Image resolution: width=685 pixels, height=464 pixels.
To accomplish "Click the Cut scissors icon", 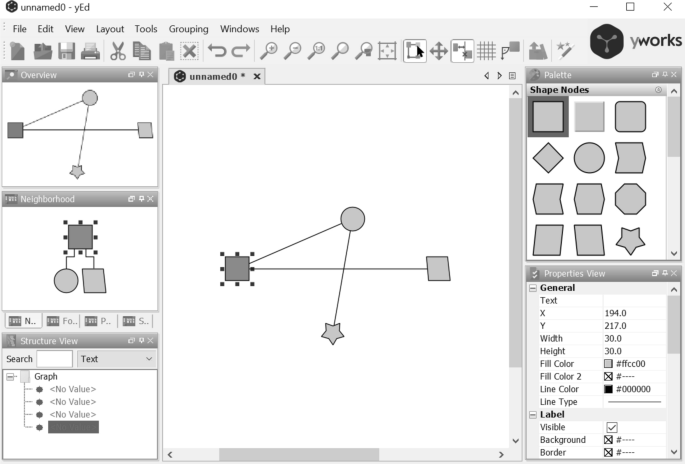I will 118,51.
